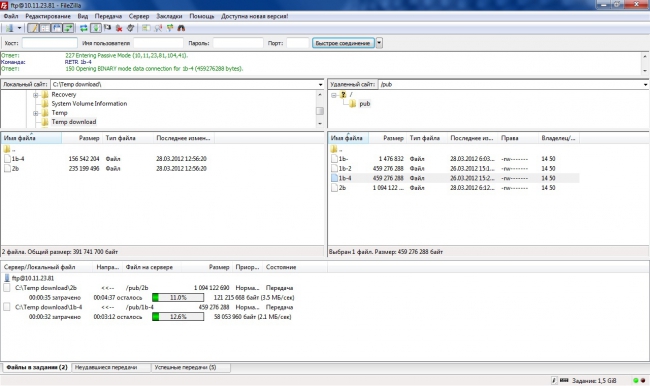Sort remote list by Права column

[x=517, y=138]
